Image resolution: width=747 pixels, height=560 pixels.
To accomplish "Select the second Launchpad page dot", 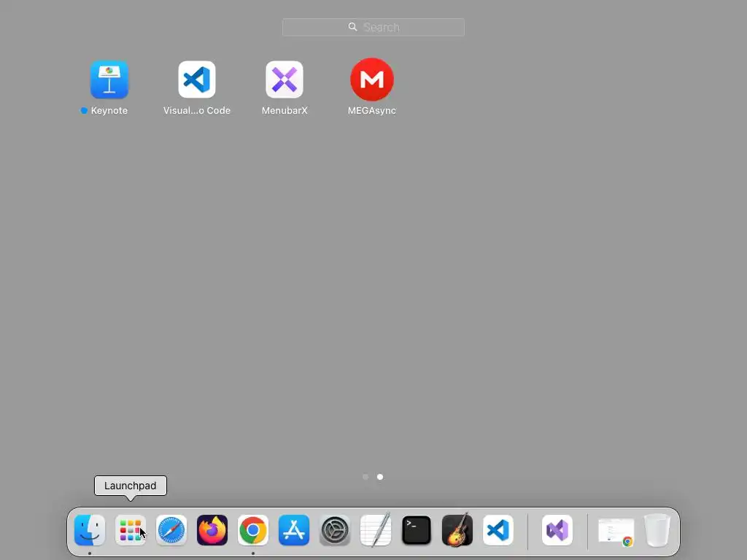I will [x=380, y=477].
